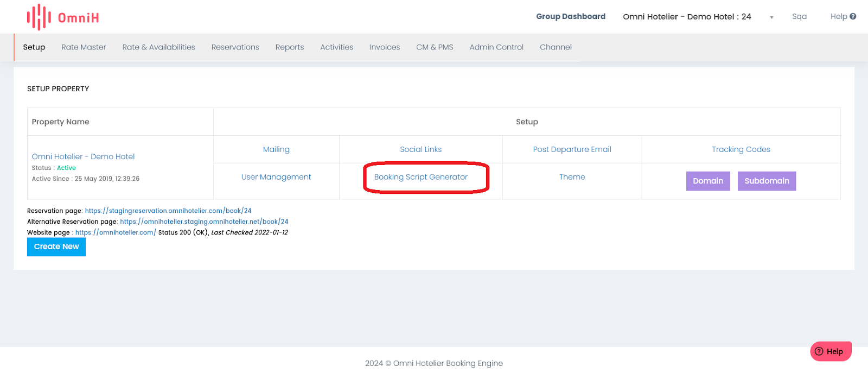This screenshot has width=868, height=379.
Task: Open the Rate Master menu
Action: 84,47
